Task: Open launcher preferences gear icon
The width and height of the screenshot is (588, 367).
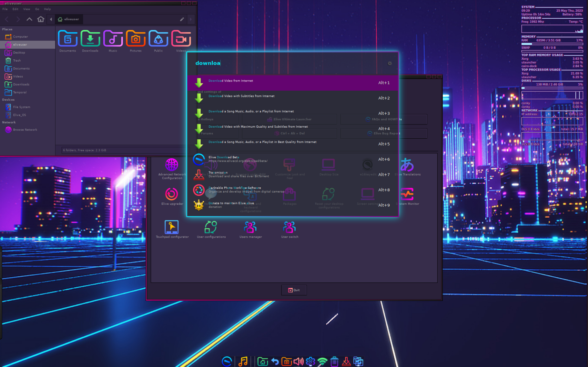Action: 390,63
